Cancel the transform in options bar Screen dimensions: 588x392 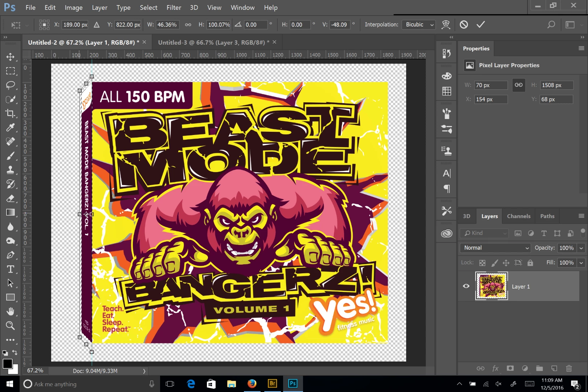click(464, 25)
